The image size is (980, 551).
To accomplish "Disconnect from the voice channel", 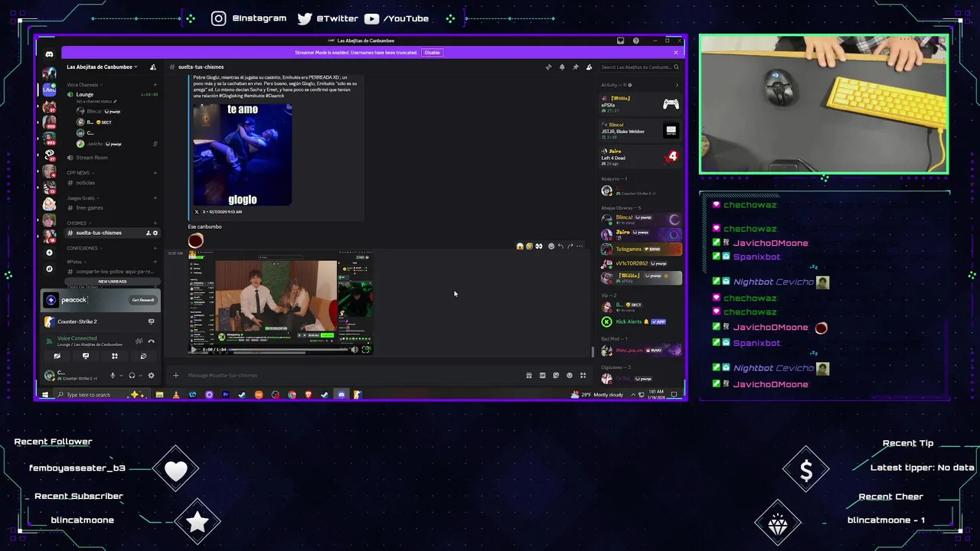I will 151,341.
